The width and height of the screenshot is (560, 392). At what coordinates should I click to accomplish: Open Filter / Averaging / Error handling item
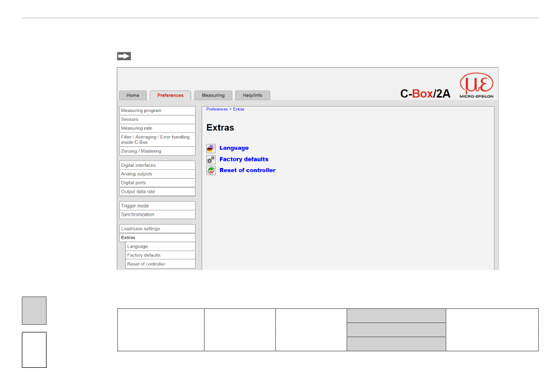click(x=157, y=140)
